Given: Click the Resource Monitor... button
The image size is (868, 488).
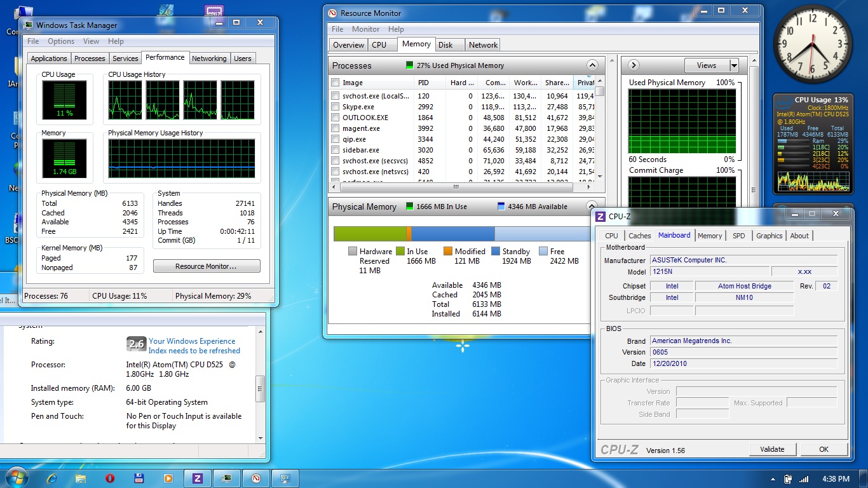Looking at the screenshot, I should [x=207, y=266].
